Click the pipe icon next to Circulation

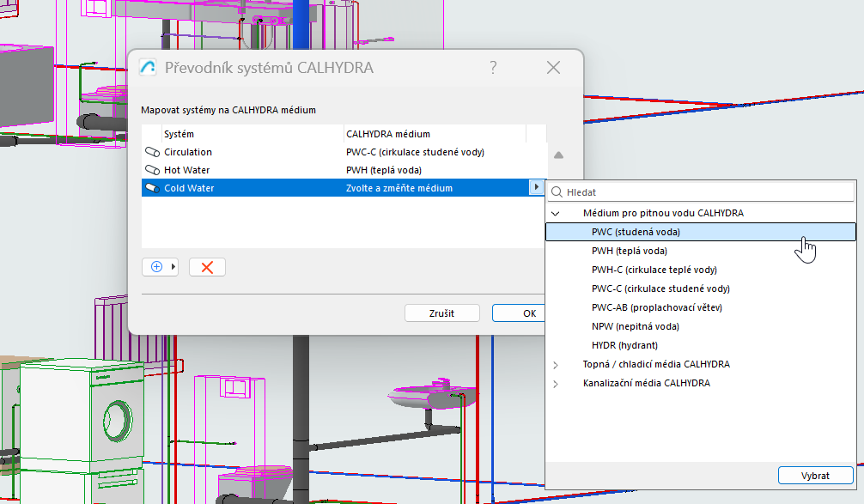(152, 152)
